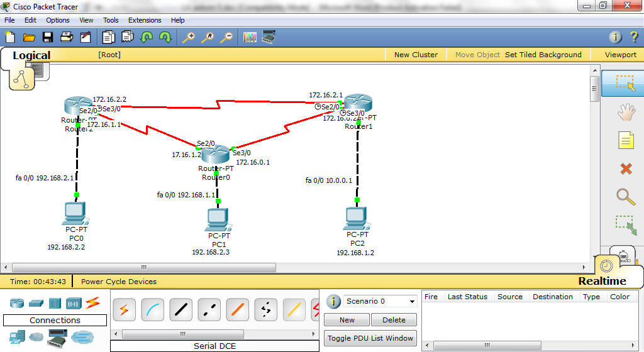The width and height of the screenshot is (644, 352).
Task: Open help with the question mark icon
Action: [x=634, y=37]
